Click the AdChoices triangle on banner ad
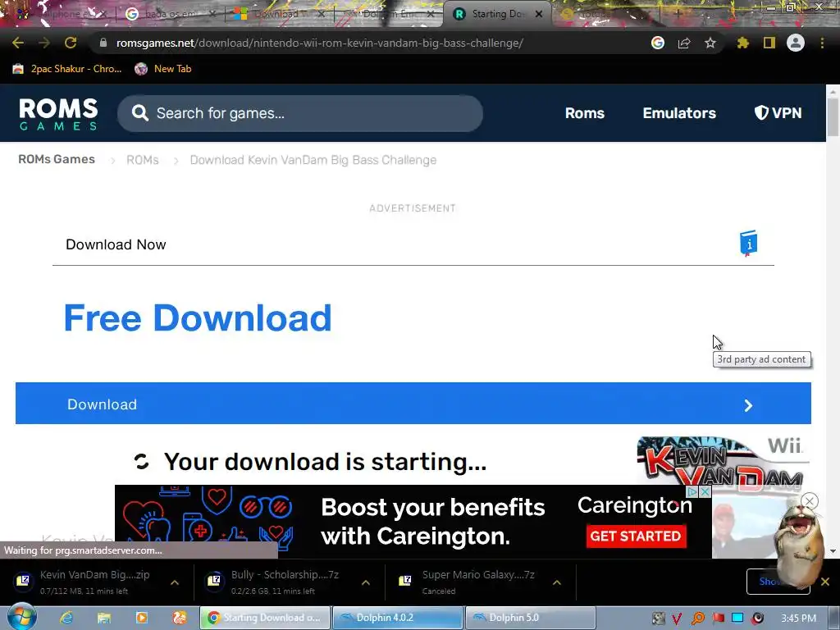 coord(692,492)
